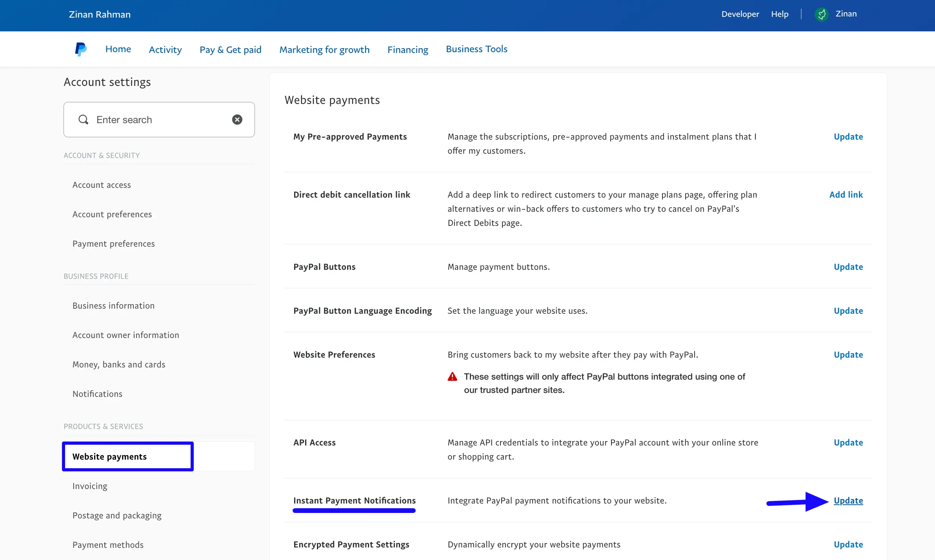Click Add link for Direct debit cancellation
The image size is (935, 560).
click(x=846, y=195)
